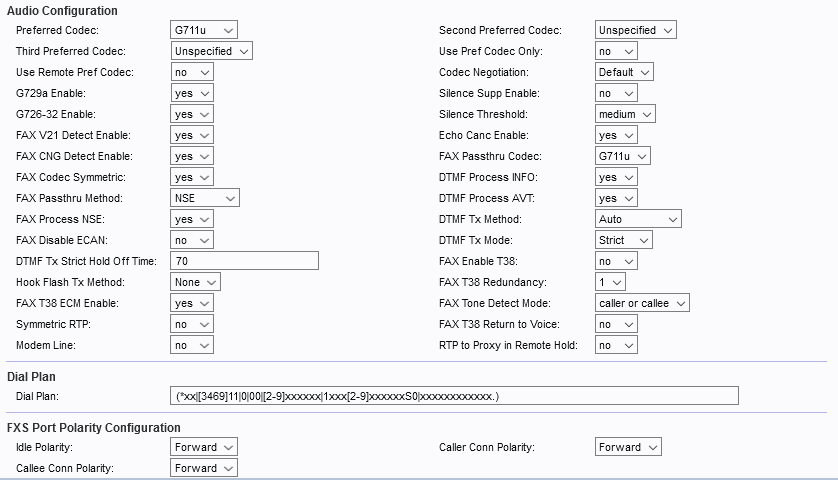Open the Callee Conn Polarity dropdown
This screenshot has width=838, height=480.
point(204,468)
